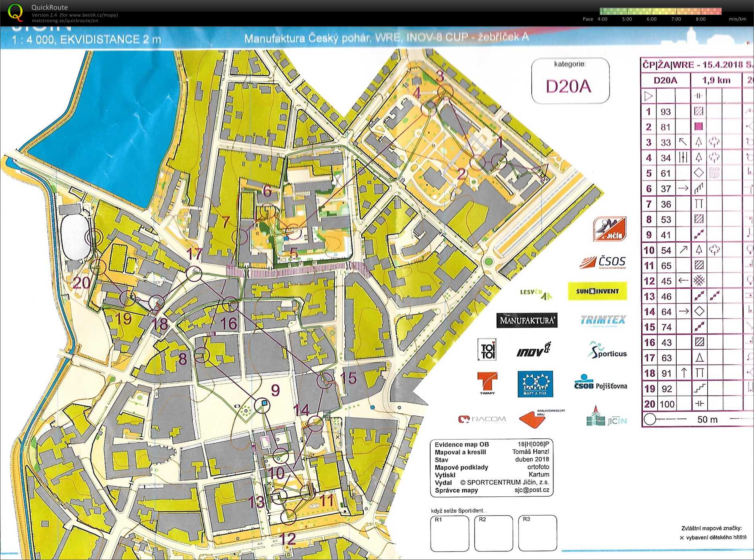Click the R1 backup punch box
Viewport: 754px width, 560px height.
click(449, 533)
